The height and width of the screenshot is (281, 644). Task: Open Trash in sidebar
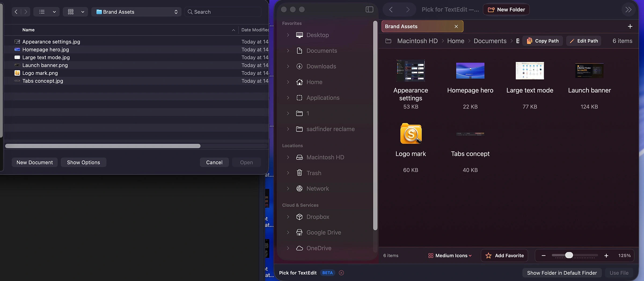point(314,173)
